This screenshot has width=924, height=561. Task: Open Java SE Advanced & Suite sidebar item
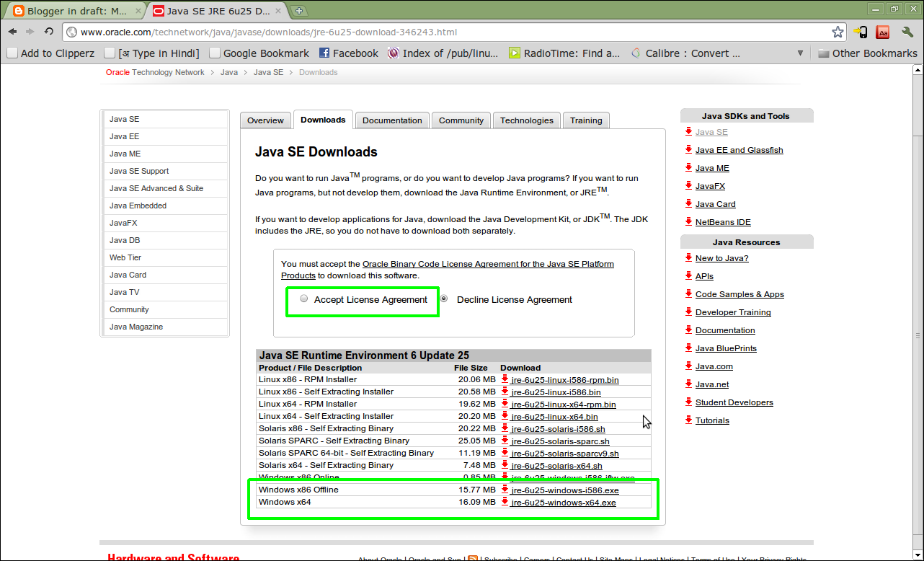pos(156,188)
